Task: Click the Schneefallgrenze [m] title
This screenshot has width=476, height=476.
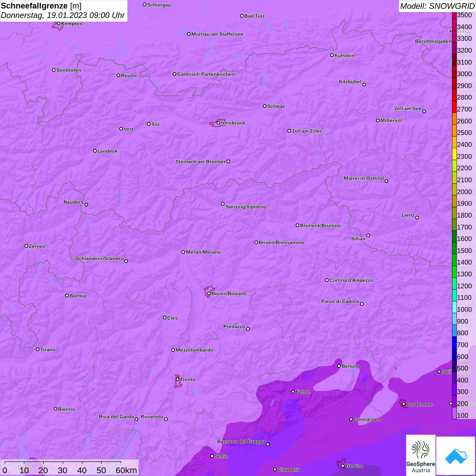Action: (41, 6)
